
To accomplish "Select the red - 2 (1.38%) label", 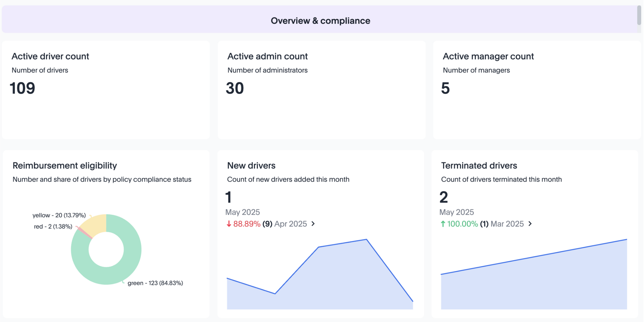I will click(x=53, y=227).
